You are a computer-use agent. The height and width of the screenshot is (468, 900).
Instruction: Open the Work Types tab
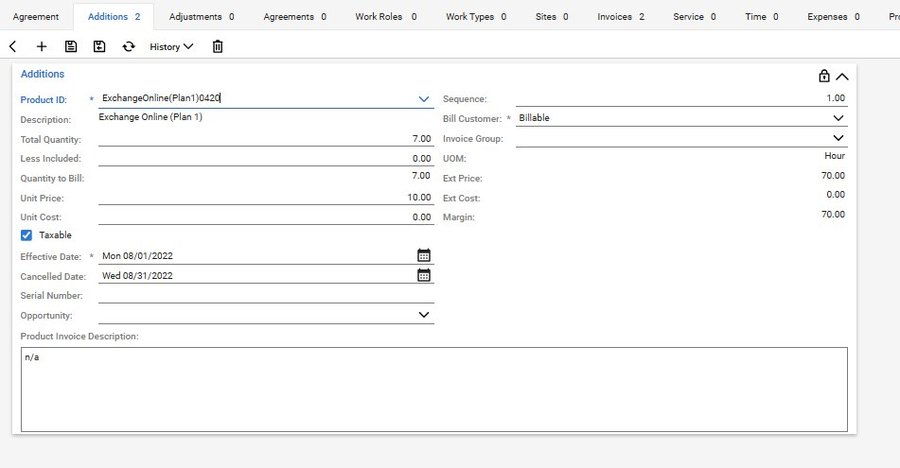pyautogui.click(x=476, y=17)
